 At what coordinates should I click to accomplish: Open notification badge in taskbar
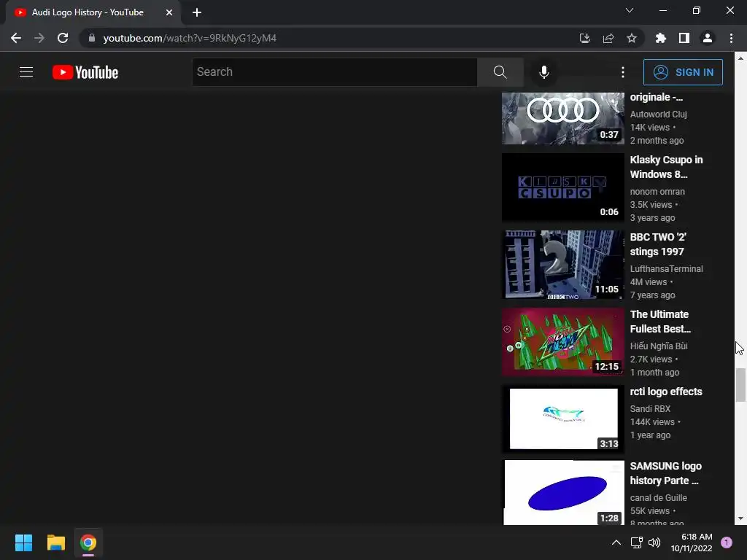727,542
